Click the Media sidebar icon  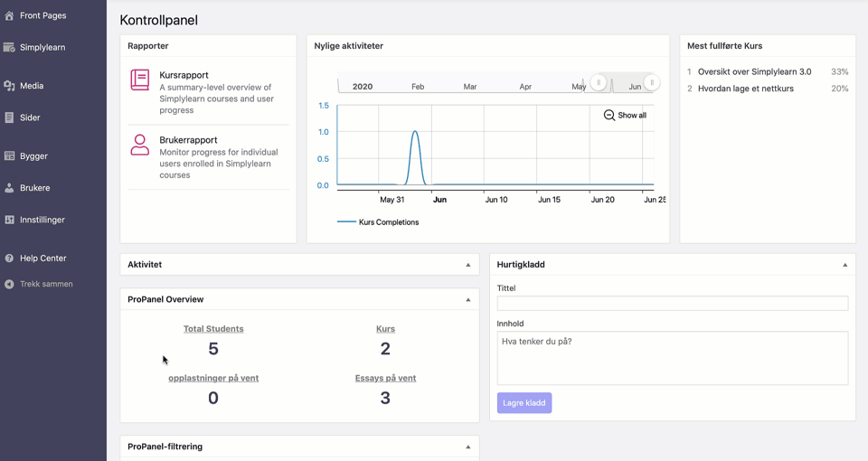point(9,86)
